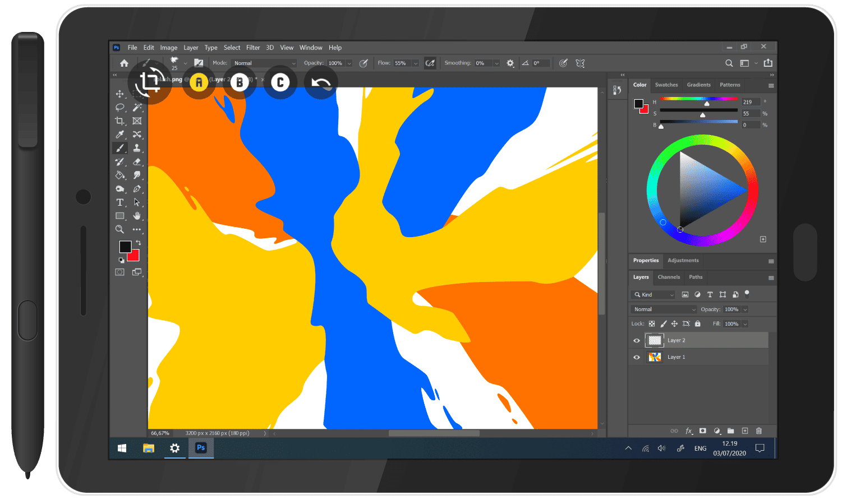Screen dimensions: 842x504
Task: Select the Lasso tool
Action: (119, 108)
